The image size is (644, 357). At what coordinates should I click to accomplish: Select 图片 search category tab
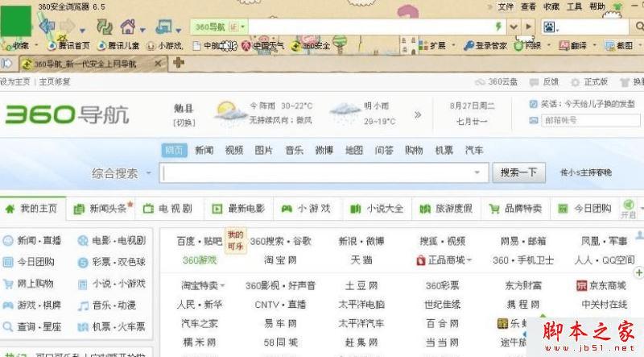264,151
